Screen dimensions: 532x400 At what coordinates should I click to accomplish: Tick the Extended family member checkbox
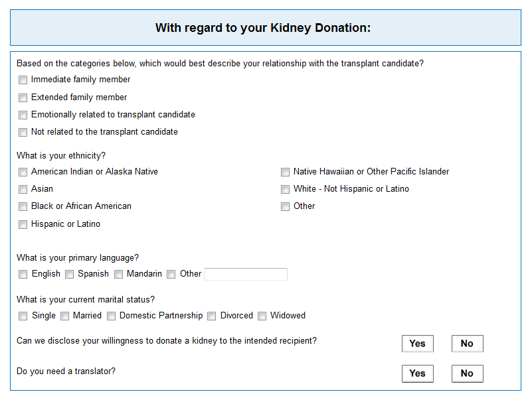point(23,98)
